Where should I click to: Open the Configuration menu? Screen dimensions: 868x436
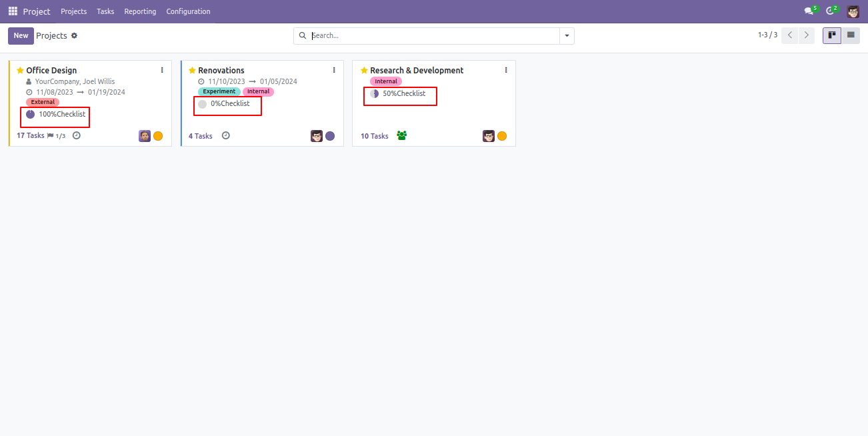click(x=188, y=11)
